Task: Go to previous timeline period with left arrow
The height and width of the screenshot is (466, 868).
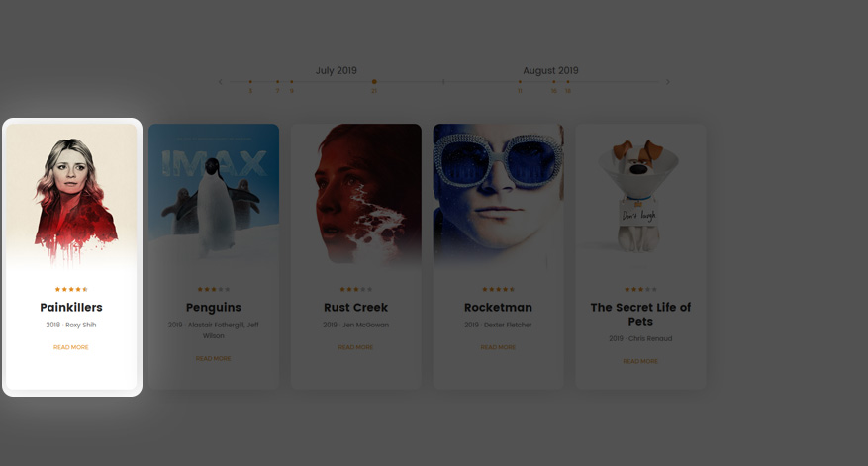Action: (x=221, y=82)
